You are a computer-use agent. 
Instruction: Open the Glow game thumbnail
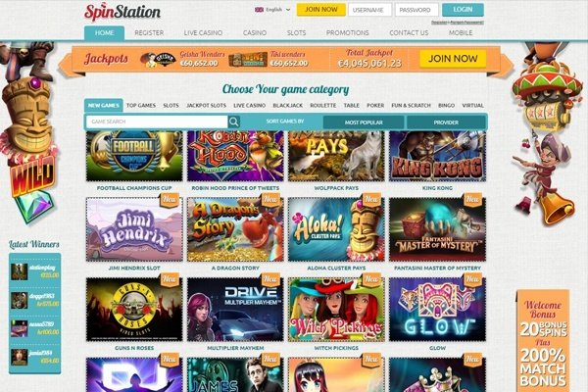click(x=437, y=310)
